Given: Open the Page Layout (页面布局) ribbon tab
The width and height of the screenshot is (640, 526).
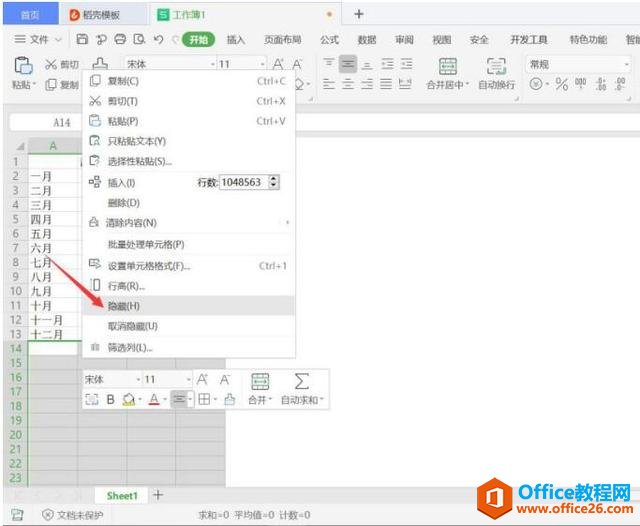Looking at the screenshot, I should (282, 40).
